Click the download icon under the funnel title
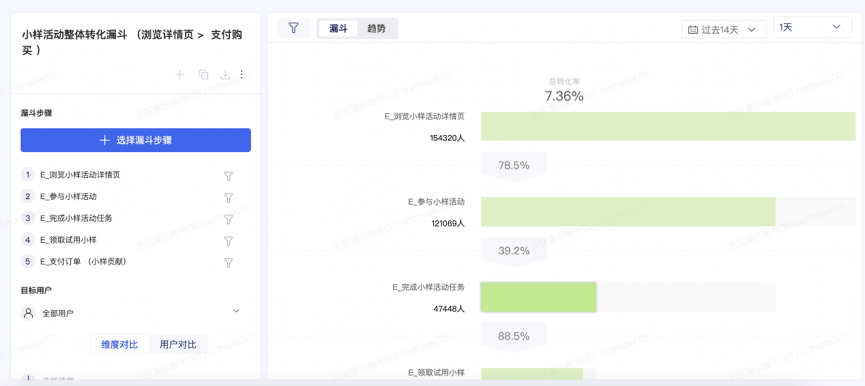865x386 pixels. point(225,74)
